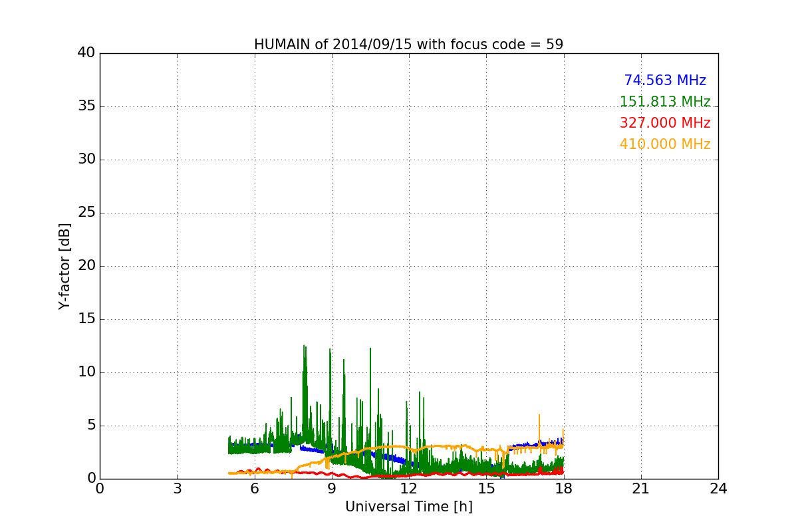Select the 74.563 MHz legend label
Viewport: 798px width, 532px height.
(665, 80)
